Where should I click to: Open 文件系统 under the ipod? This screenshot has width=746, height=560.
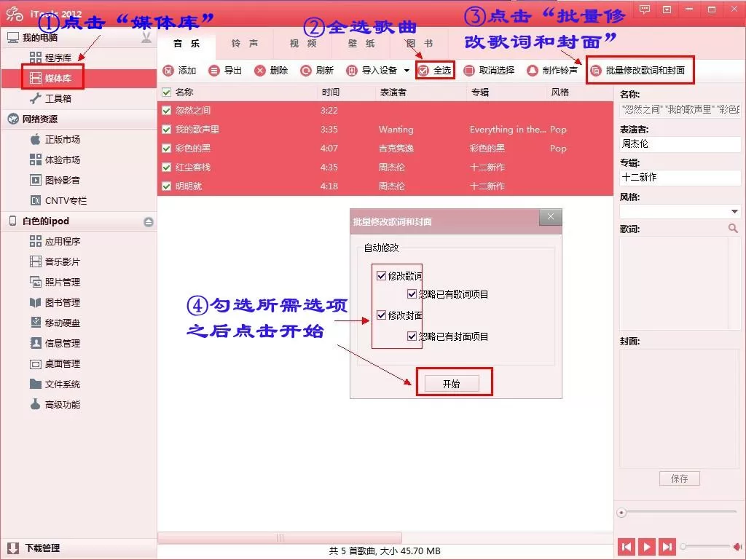point(55,384)
